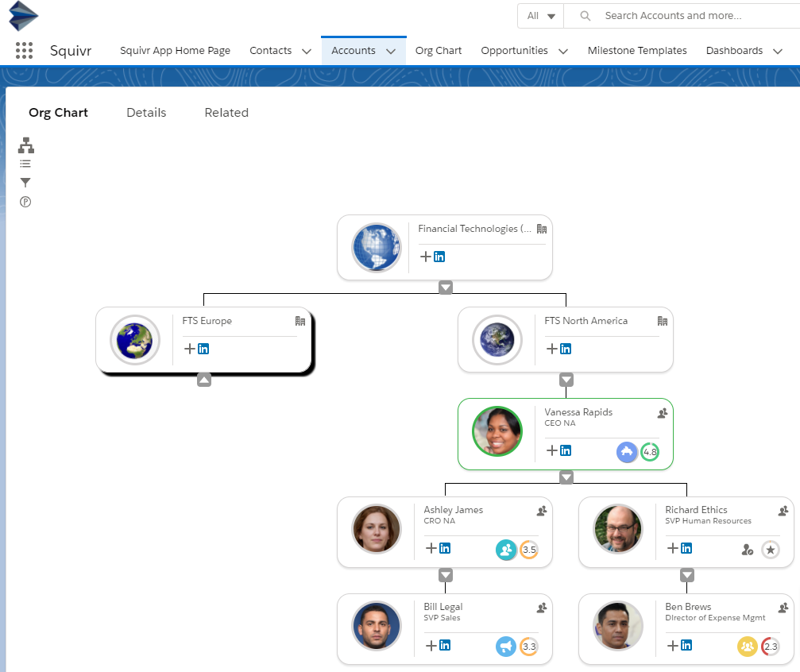800x672 pixels.
Task: Click the blue cloud icon on Vanessa Rapids' card
Action: 627,451
